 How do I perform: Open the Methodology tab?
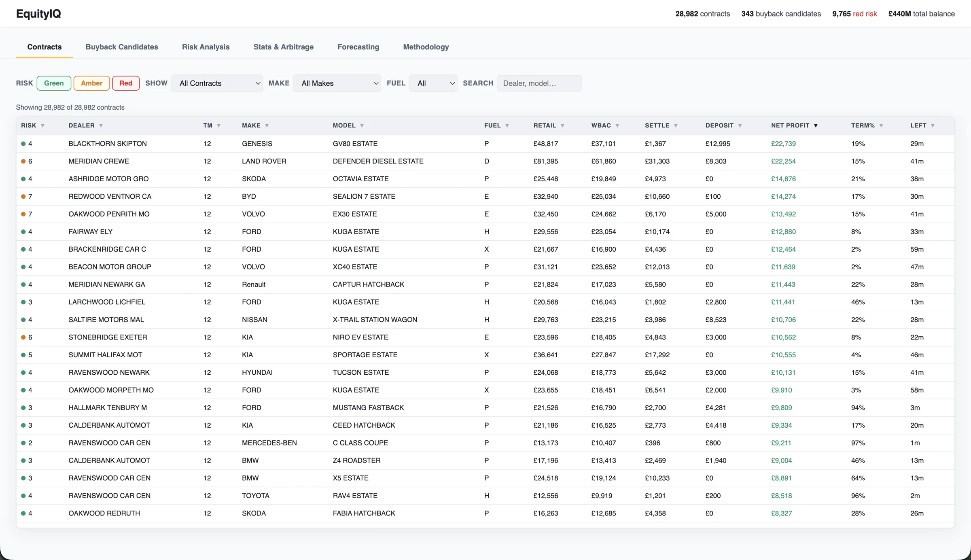point(426,47)
